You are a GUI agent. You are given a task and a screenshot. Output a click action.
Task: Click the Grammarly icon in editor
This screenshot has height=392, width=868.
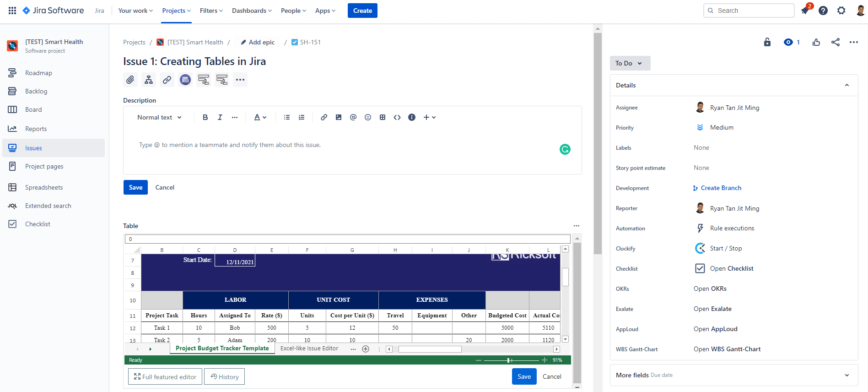[565, 149]
